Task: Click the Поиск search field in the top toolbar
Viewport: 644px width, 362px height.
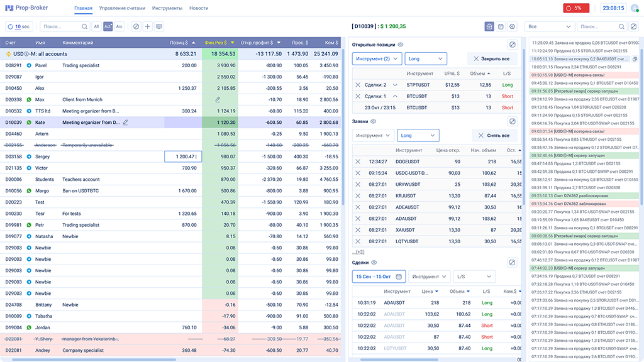Action: (x=63, y=26)
